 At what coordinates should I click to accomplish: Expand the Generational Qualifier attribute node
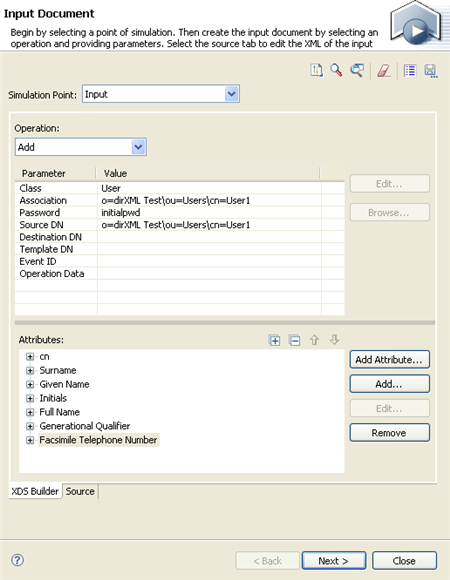30,426
